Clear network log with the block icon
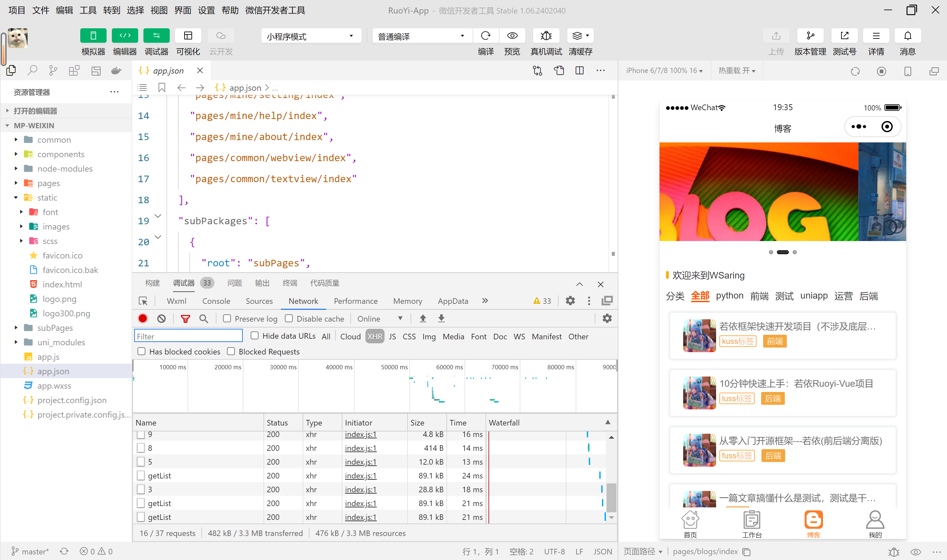The height and width of the screenshot is (560, 947). [x=162, y=319]
